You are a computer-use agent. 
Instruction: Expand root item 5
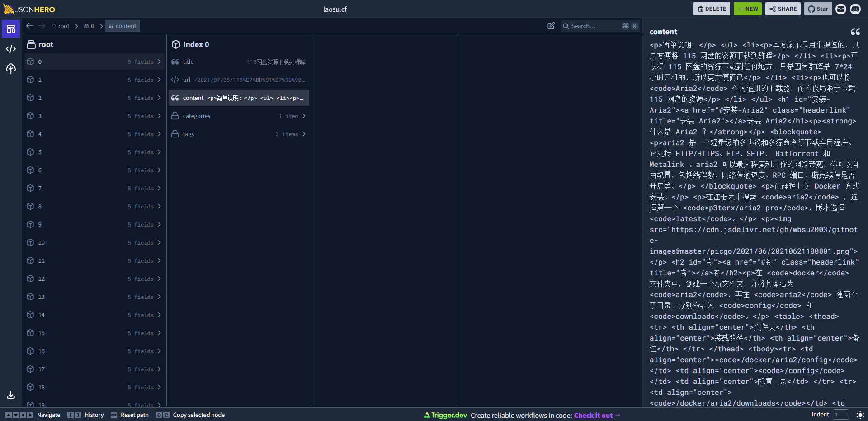94,152
